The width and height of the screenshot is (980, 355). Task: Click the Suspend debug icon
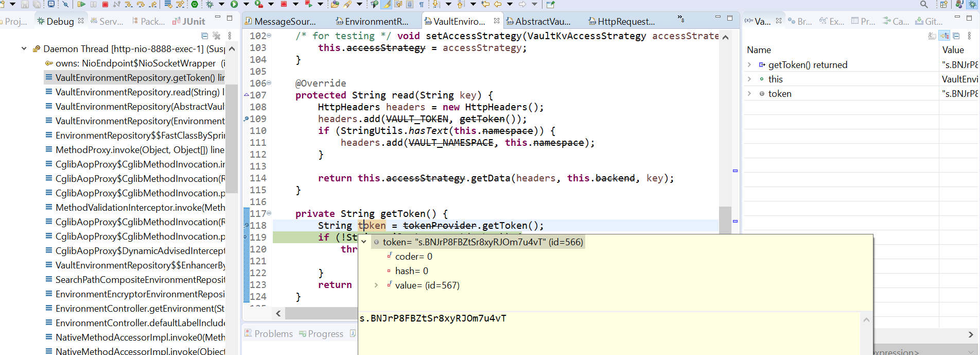93,4
